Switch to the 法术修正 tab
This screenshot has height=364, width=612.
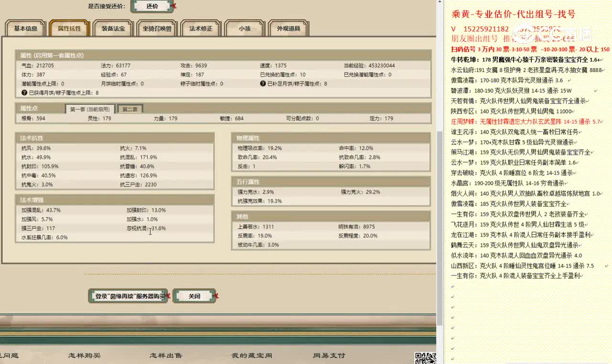coord(201,29)
